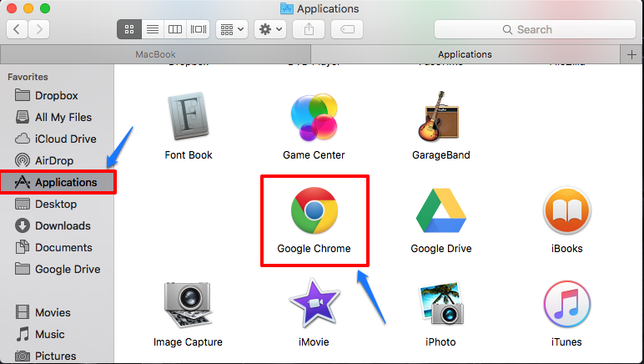
Task: Click the Applications folder icon in title bar
Action: [x=287, y=8]
